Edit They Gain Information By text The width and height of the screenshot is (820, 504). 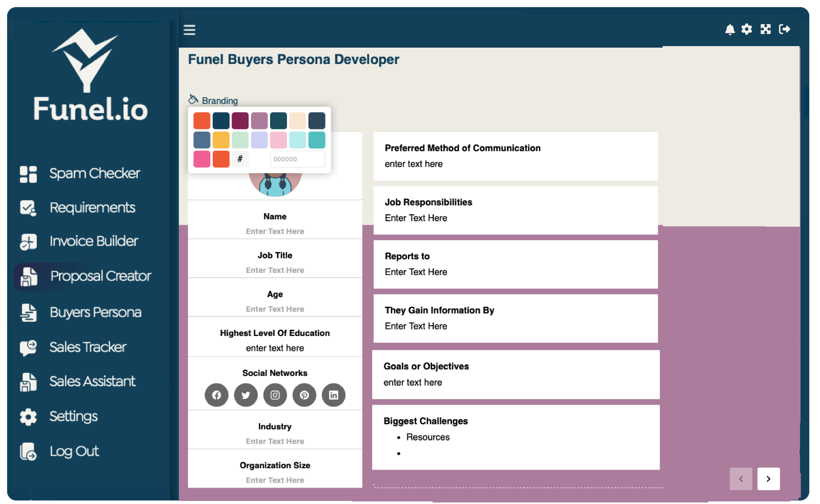pos(416,326)
